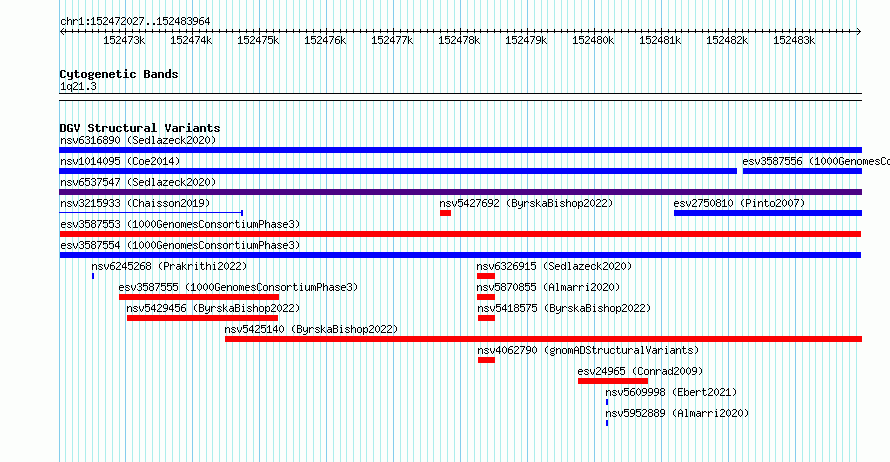Viewport: 890px width, 462px height.
Task: Click nsv4062790 (gnomADStructuralVariants) label
Action: coord(589,350)
